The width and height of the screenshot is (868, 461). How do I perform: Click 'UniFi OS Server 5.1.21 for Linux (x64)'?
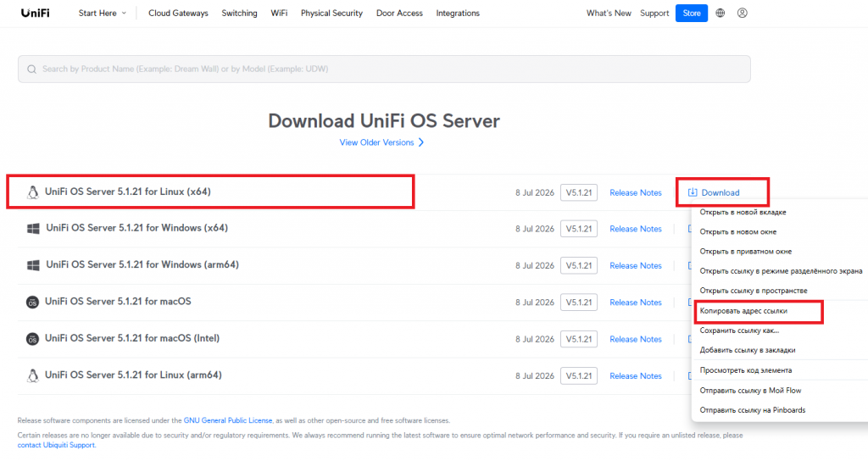coord(128,192)
